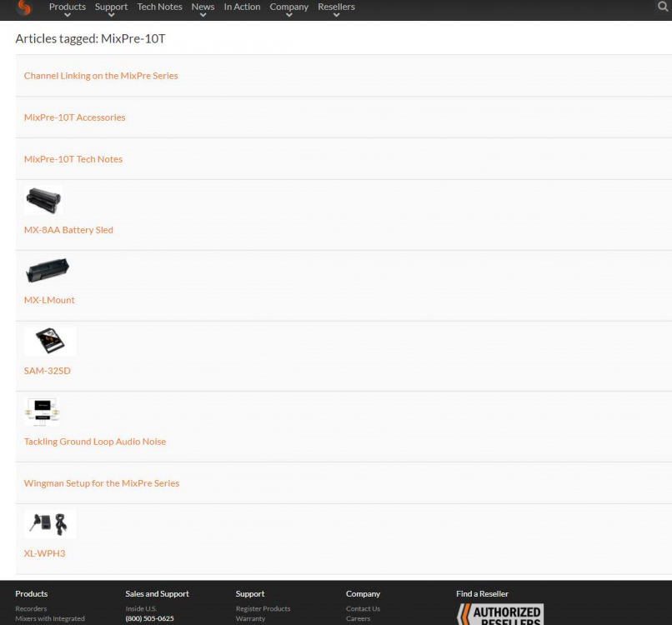Screen dimensions: 672x625
Task: Go to the Tech Notes menu item
Action: coord(159,7)
